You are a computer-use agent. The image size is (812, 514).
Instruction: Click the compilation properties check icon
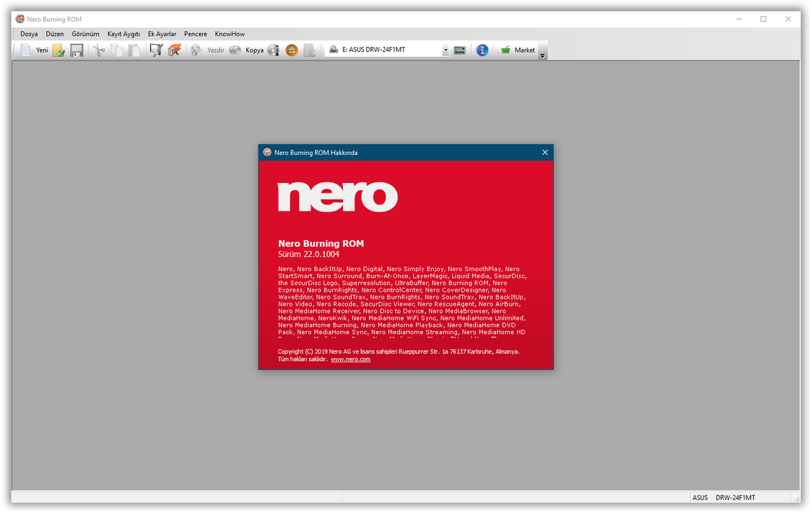coord(156,50)
